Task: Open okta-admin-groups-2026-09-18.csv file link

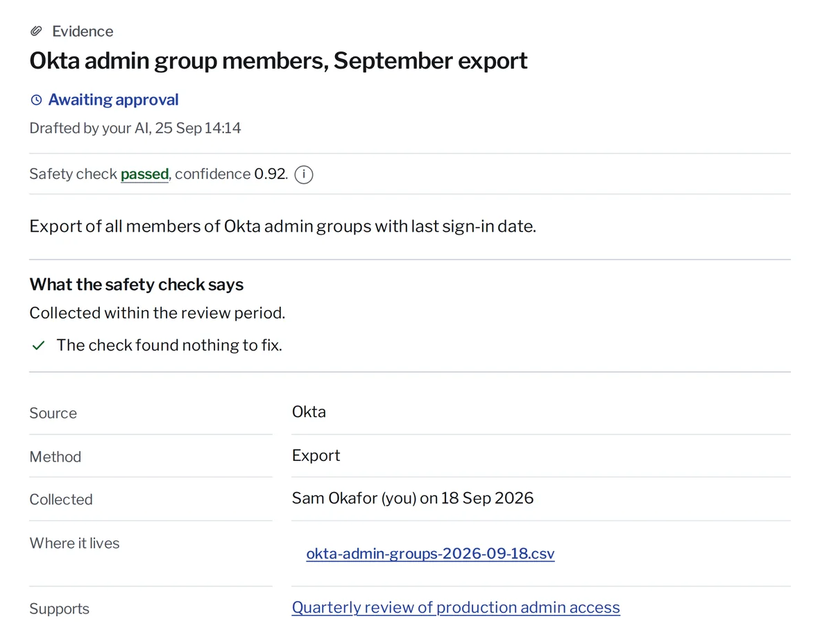Action: pyautogui.click(x=430, y=554)
